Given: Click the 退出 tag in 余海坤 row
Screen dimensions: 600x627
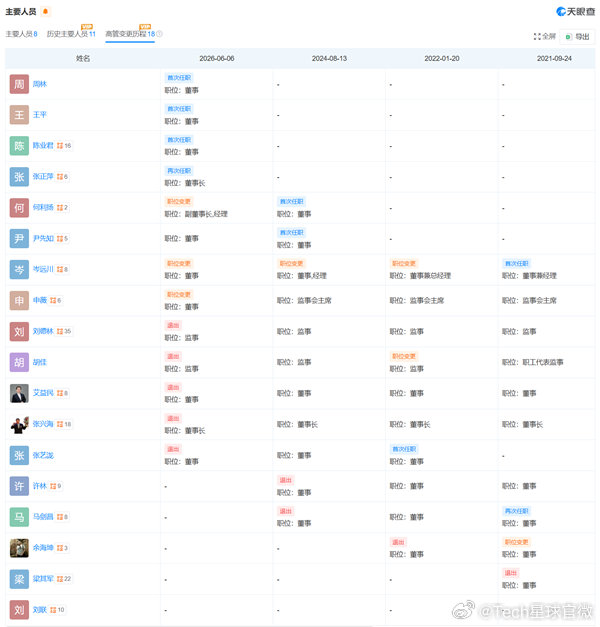Looking at the screenshot, I should pos(398,542).
